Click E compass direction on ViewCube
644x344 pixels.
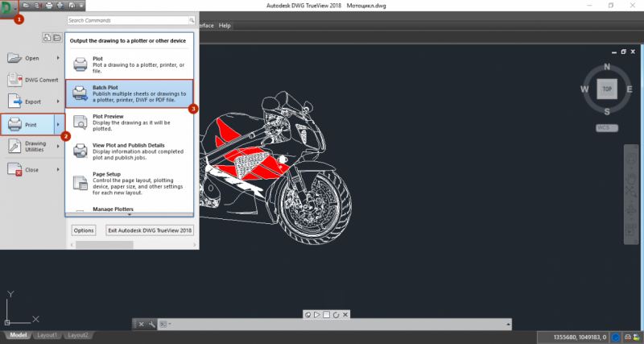coord(630,89)
